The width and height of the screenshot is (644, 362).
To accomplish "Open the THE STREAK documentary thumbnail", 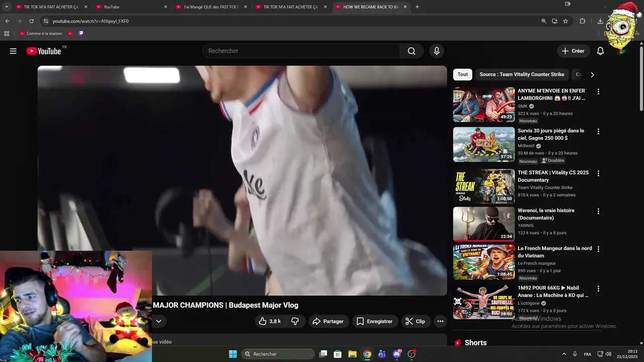I will click(484, 186).
